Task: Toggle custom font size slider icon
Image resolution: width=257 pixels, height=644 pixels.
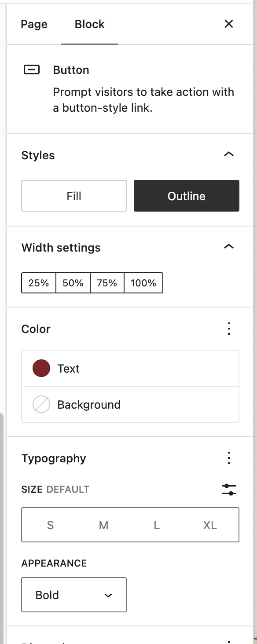Action: 229,489
